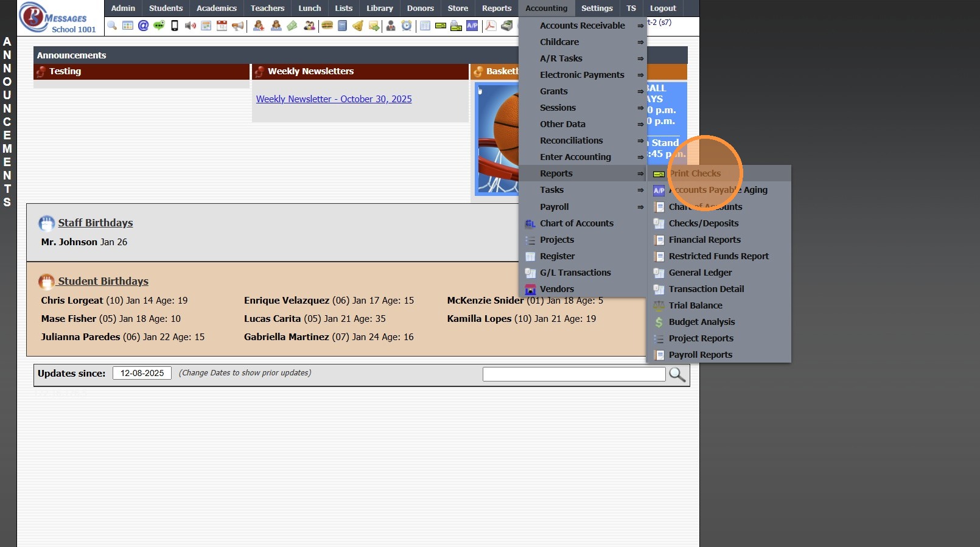
Task: Open the Academics menu
Action: tap(217, 8)
